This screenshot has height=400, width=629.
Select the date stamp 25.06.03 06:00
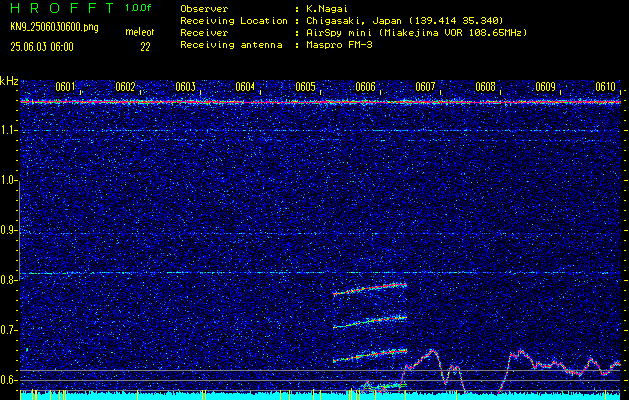point(42,47)
